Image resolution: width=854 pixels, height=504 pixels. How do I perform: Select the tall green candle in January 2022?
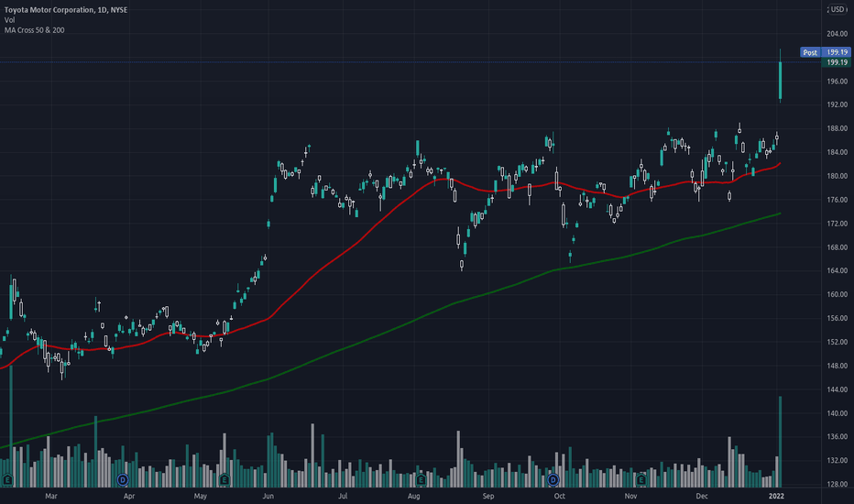click(781, 81)
